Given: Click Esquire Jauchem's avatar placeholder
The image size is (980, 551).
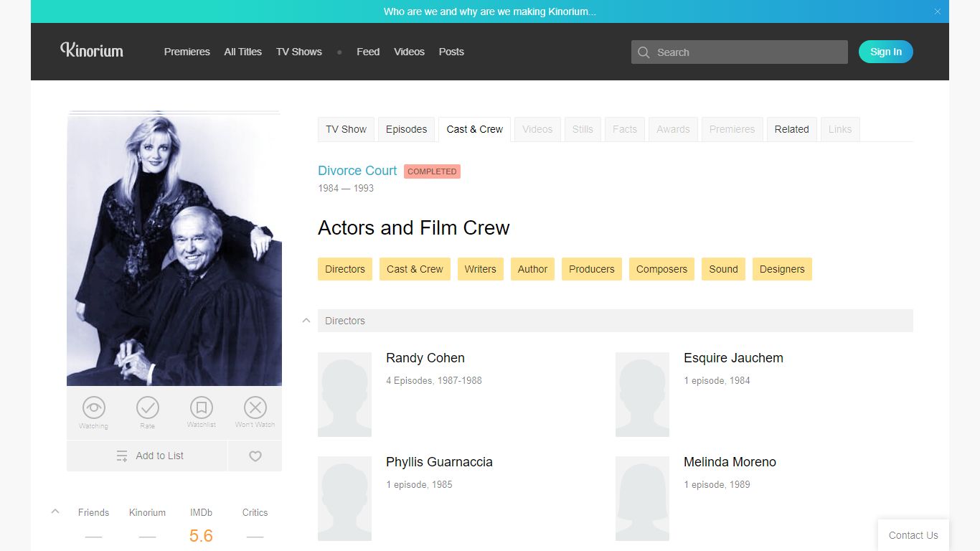Looking at the screenshot, I should [642, 395].
